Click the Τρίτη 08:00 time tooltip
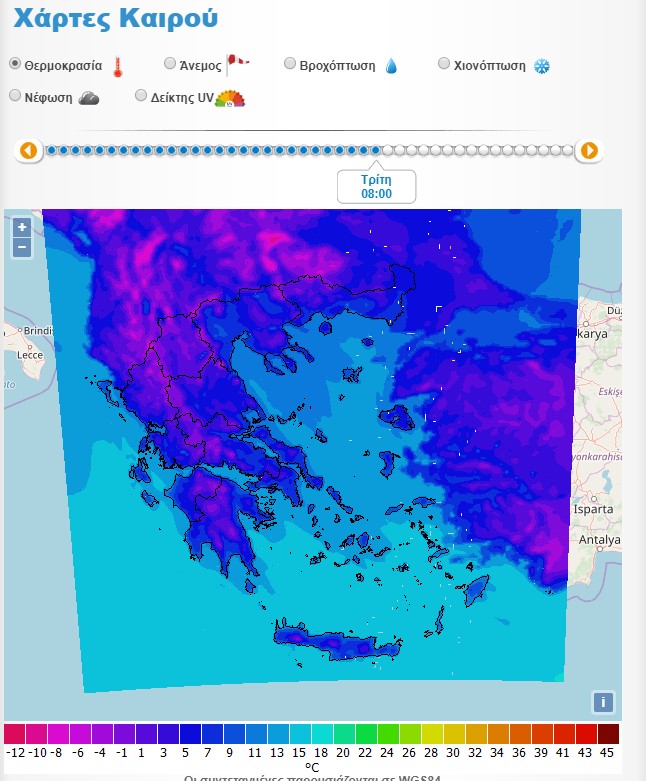 (x=377, y=187)
